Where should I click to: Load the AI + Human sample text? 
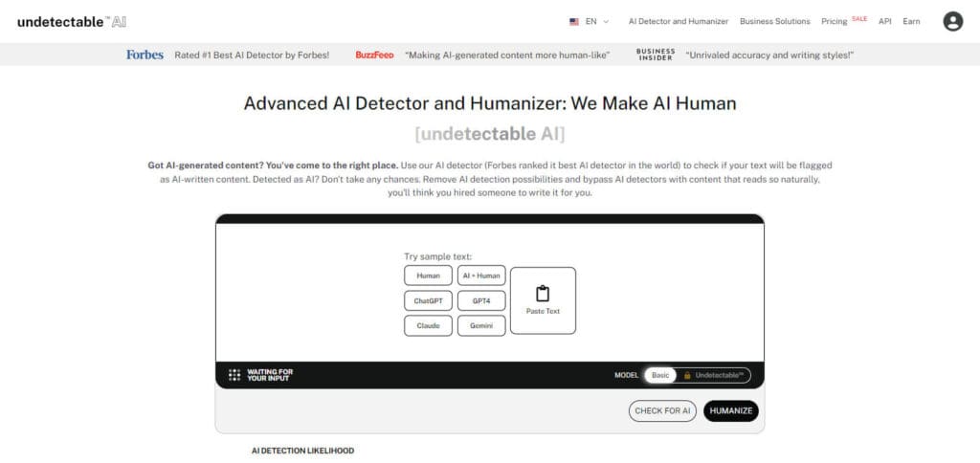pos(481,276)
